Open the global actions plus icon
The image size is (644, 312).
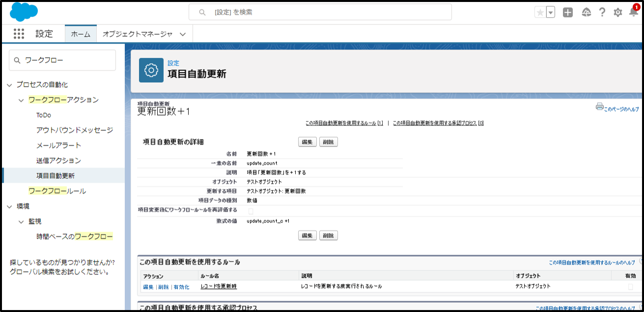click(x=568, y=13)
